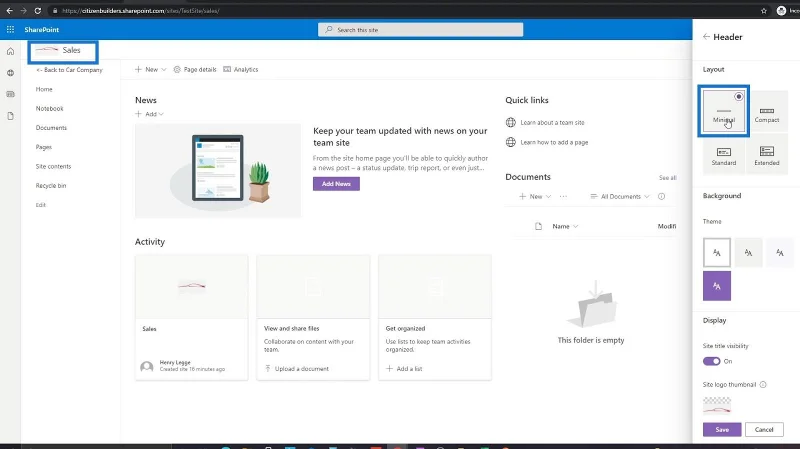Click the browser back arrow
This screenshot has width=800, height=449.
[x=10, y=11]
